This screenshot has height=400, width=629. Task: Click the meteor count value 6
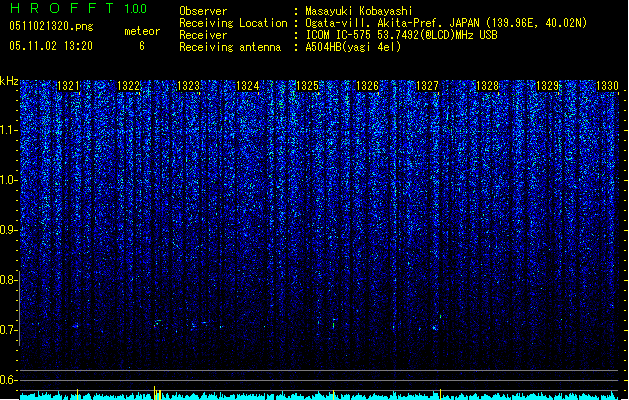pos(142,46)
